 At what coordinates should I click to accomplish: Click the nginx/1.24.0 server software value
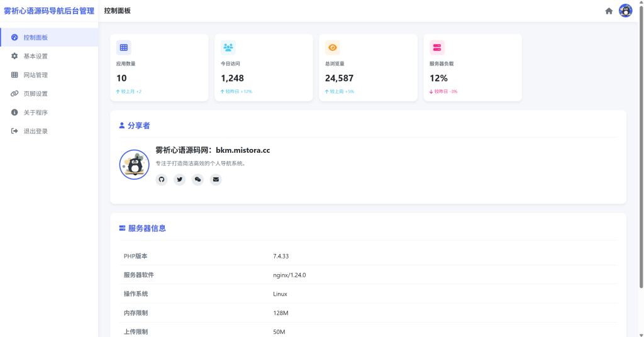point(289,275)
